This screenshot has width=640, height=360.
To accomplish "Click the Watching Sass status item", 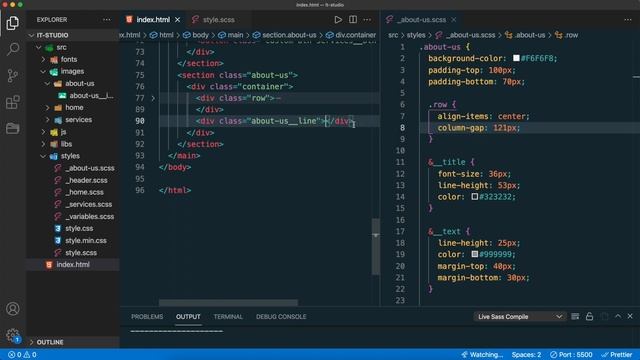I will (x=482, y=355).
